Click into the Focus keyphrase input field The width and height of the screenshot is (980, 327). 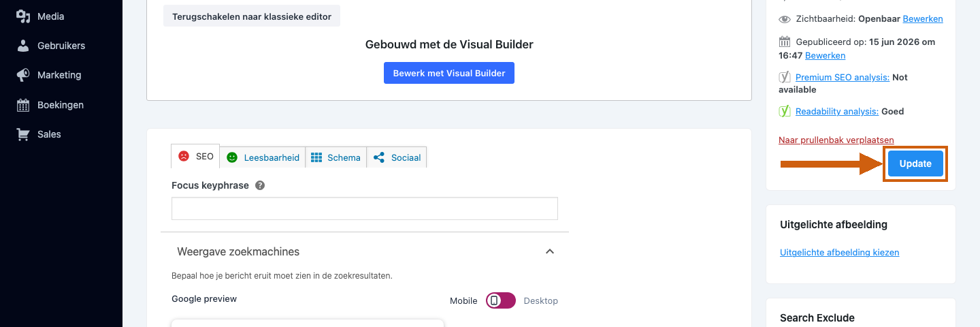pos(365,208)
